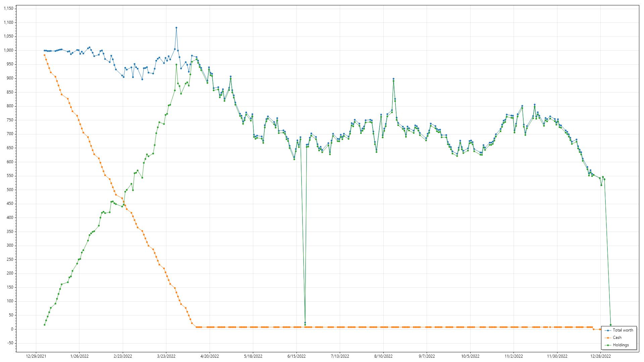Click the final Holdings point near zero
The width and height of the screenshot is (644, 362).
(x=610, y=325)
